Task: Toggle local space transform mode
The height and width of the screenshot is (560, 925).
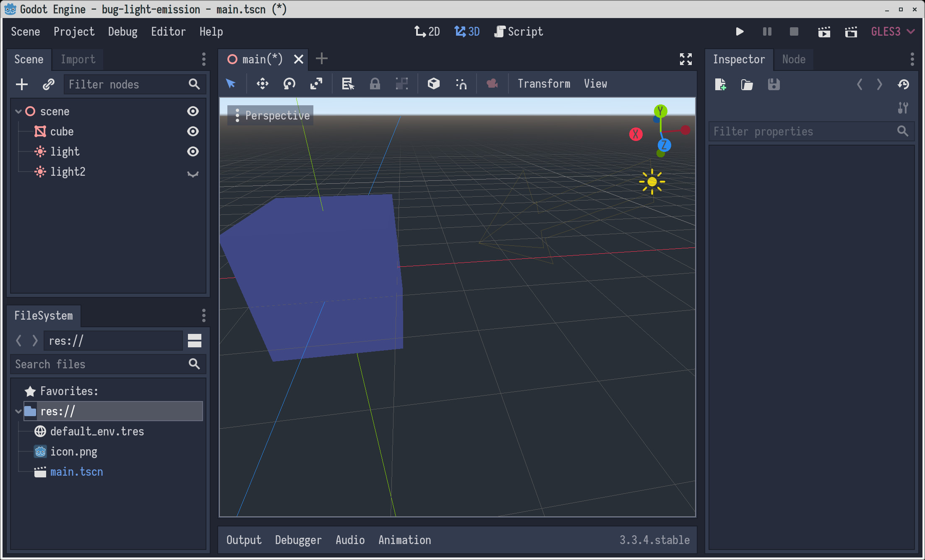Action: tap(433, 84)
